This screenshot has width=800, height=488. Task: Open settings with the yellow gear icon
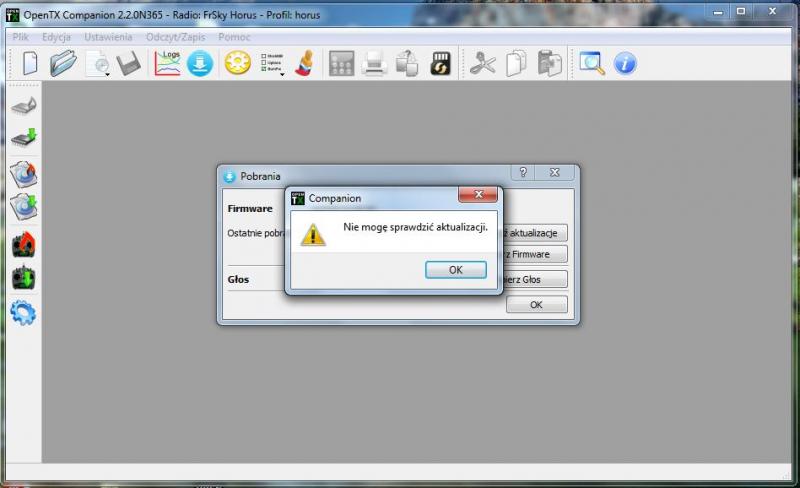coord(237,64)
